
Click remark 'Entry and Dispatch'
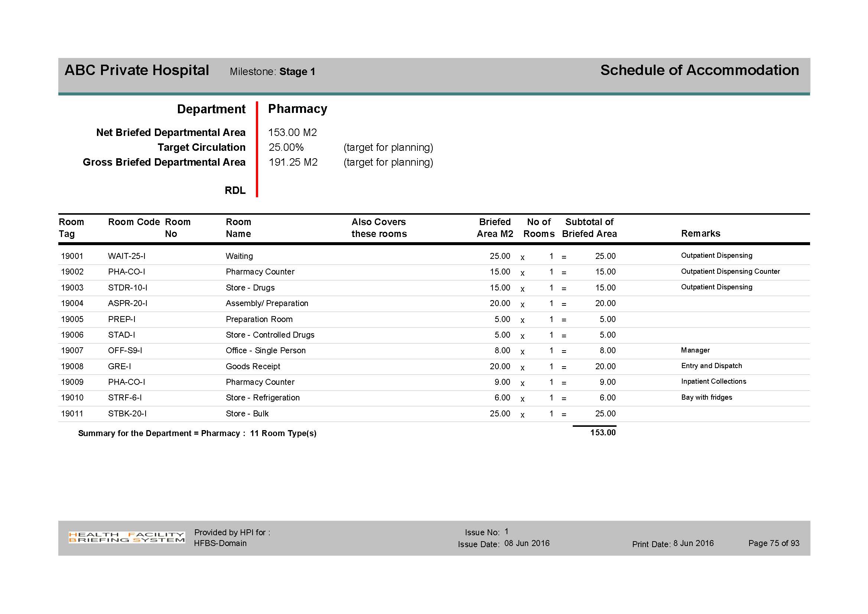(x=712, y=366)
